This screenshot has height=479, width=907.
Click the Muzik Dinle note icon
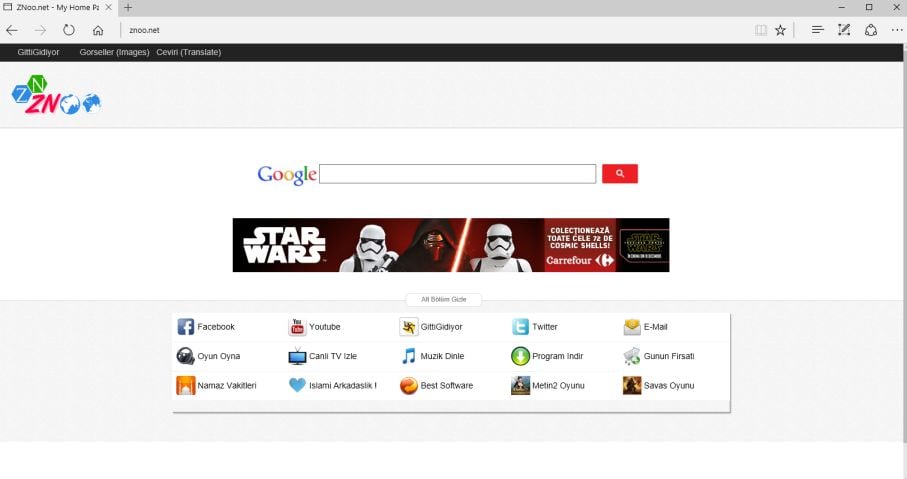point(408,356)
